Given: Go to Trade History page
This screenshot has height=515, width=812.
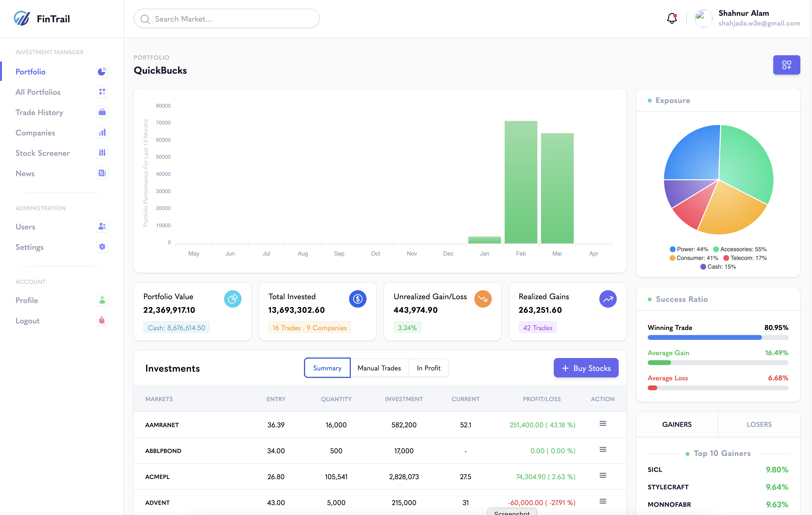Looking at the screenshot, I should 39,112.
